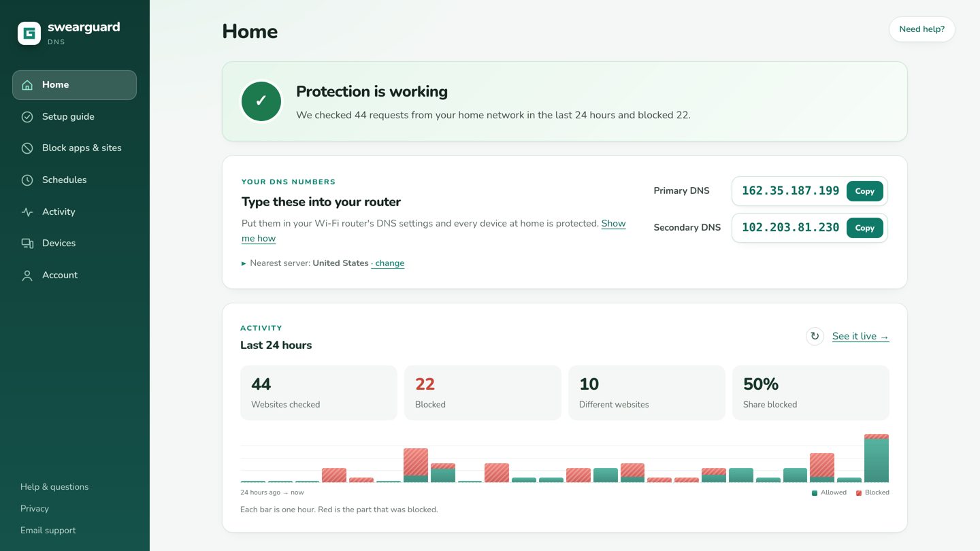The image size is (980, 551).
Task: Copy the Primary DNS address
Action: click(x=865, y=191)
